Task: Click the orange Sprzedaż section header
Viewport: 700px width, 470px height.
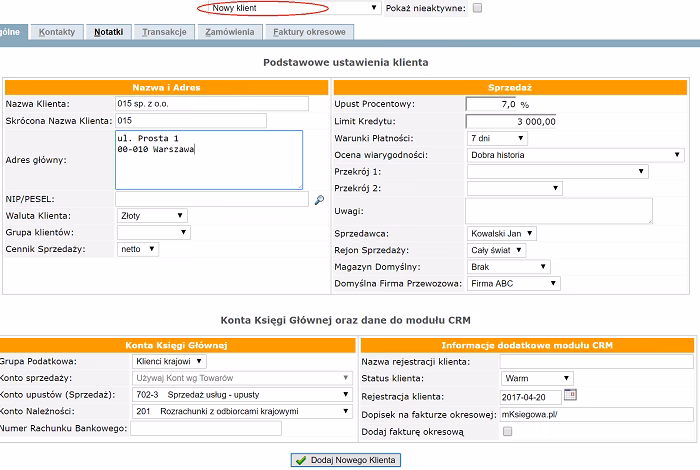Action: (510, 87)
